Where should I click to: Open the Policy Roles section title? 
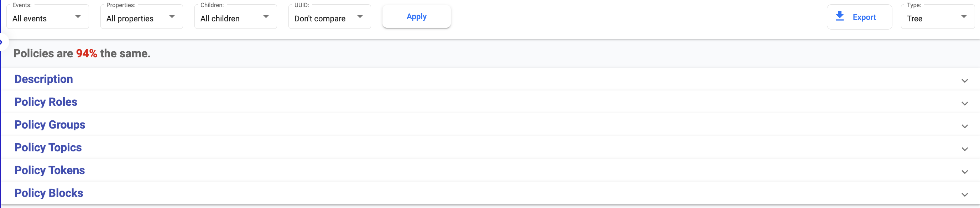click(46, 102)
